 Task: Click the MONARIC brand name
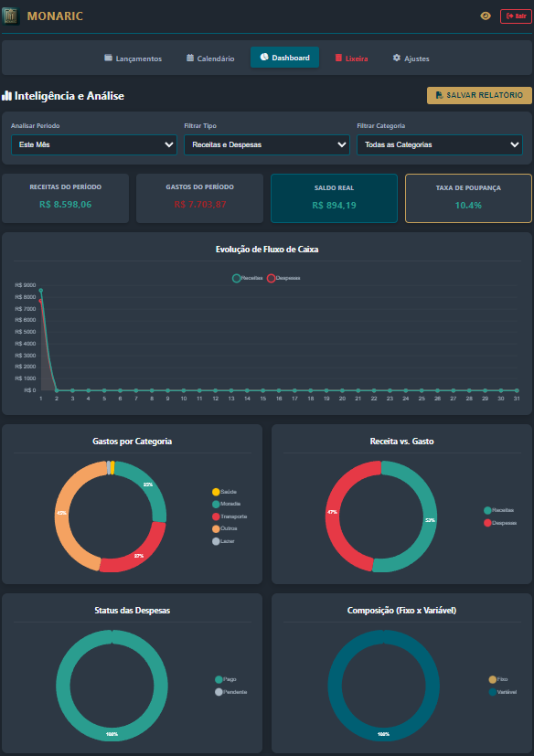pos(55,16)
